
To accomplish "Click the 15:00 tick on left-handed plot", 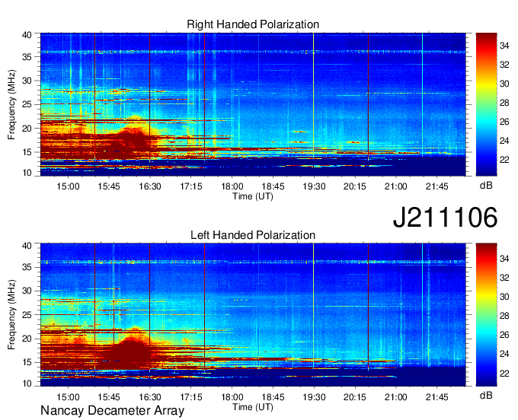I will pyautogui.click(x=68, y=397).
